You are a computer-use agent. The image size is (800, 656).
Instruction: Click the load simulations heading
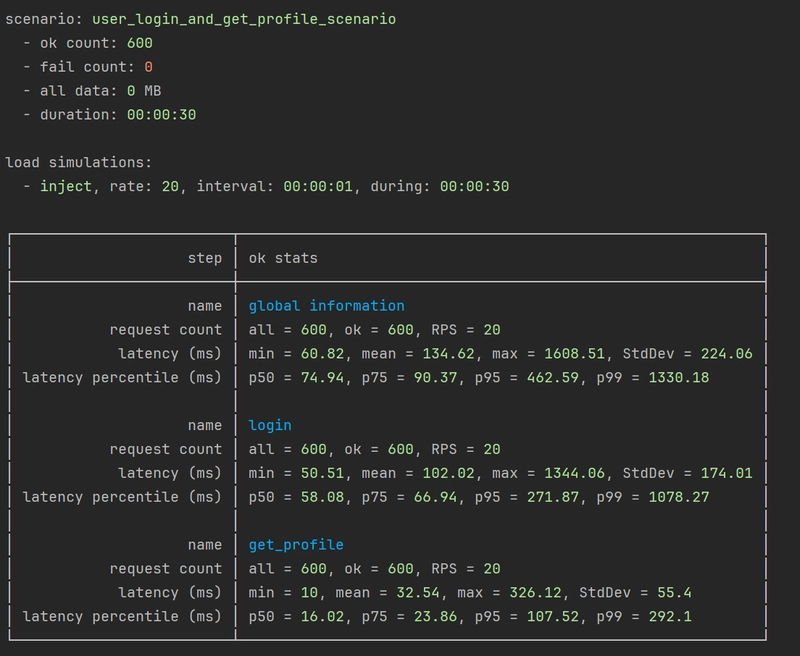(79, 162)
